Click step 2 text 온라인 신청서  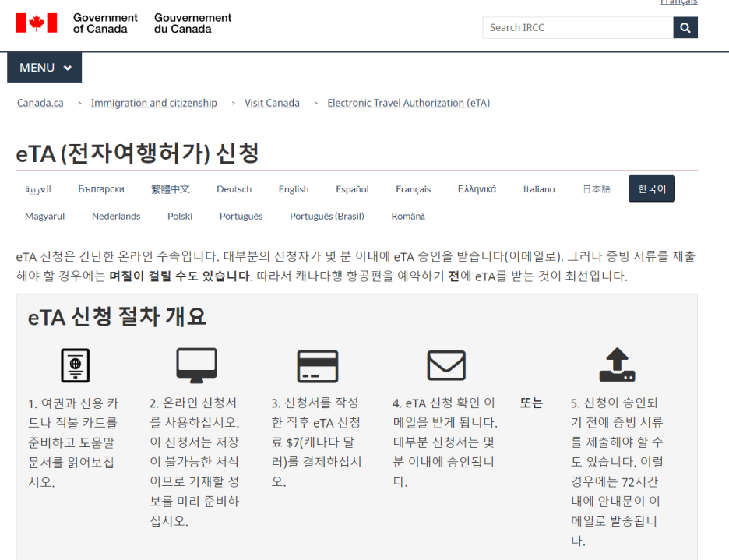point(195,462)
